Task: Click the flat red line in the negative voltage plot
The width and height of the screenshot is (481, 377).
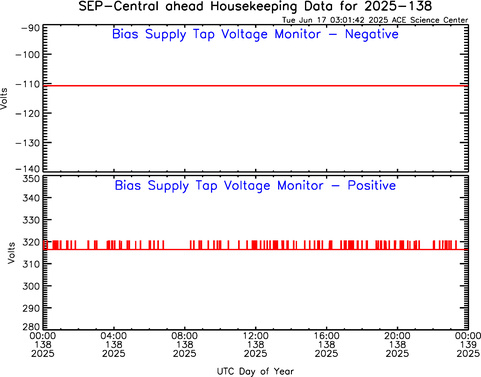Action: [256, 86]
